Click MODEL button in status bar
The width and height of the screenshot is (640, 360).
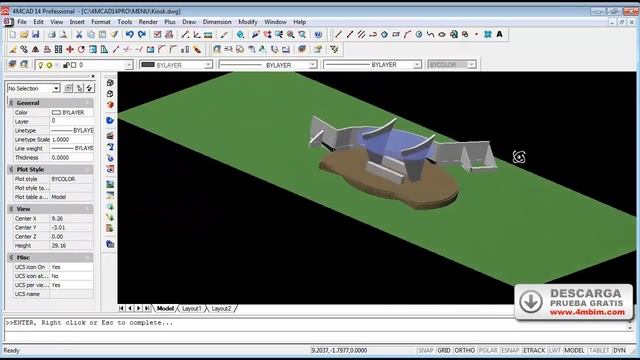(574, 350)
